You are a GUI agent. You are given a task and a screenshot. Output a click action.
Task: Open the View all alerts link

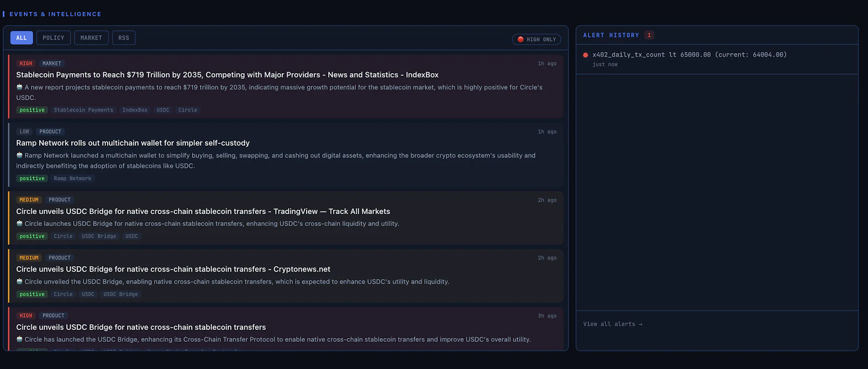pos(612,324)
